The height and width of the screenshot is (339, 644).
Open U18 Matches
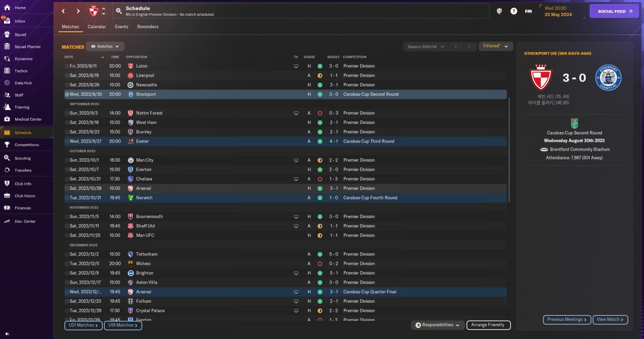(x=123, y=325)
